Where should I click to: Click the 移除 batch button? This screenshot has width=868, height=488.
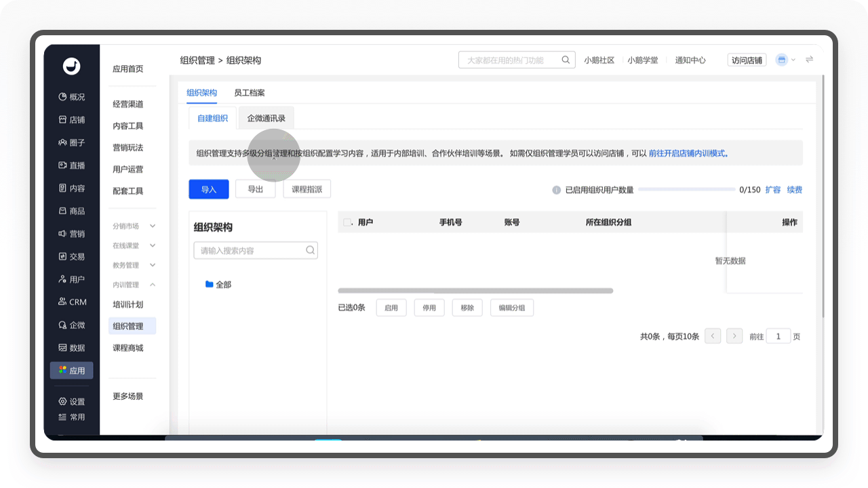pyautogui.click(x=467, y=308)
